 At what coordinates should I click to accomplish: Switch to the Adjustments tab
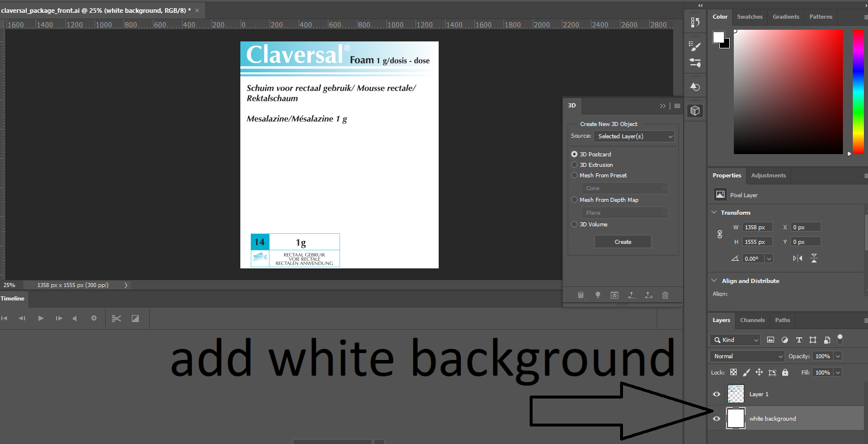tap(768, 175)
